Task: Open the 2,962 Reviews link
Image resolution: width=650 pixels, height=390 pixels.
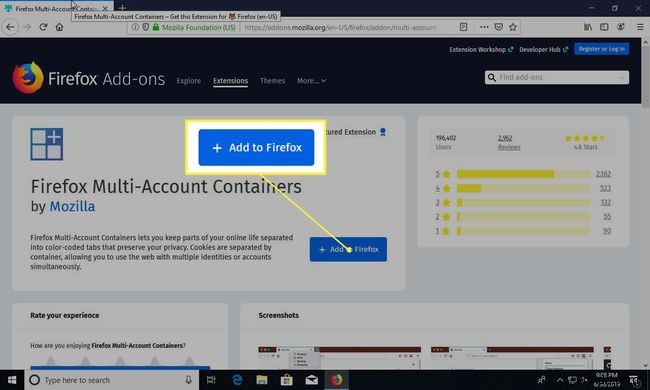Action: coord(509,142)
